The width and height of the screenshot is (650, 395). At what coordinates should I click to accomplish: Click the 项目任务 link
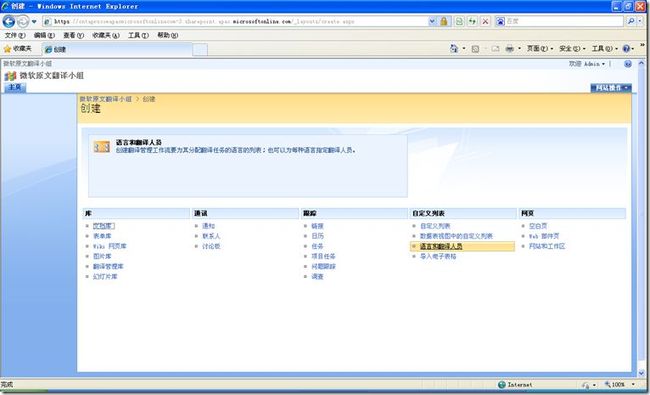point(323,256)
